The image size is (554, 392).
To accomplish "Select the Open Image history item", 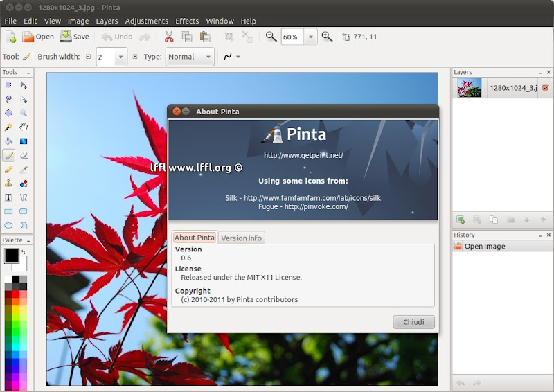I will (503, 247).
